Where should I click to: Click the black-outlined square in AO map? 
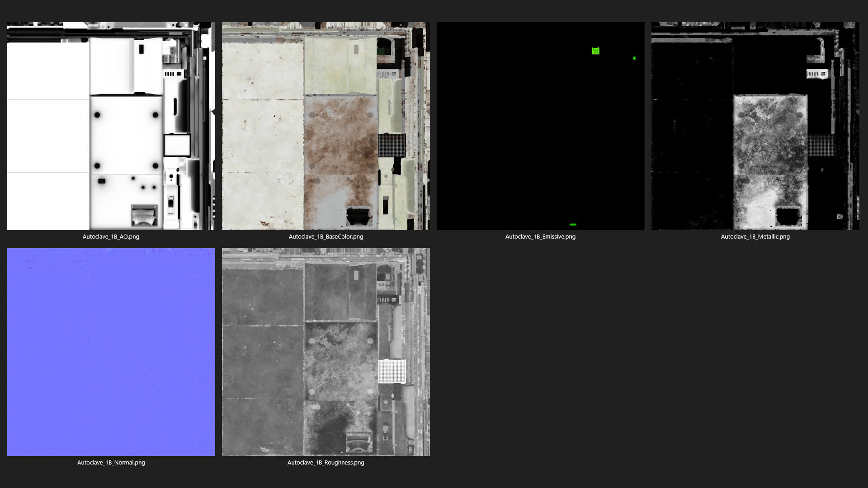(177, 145)
